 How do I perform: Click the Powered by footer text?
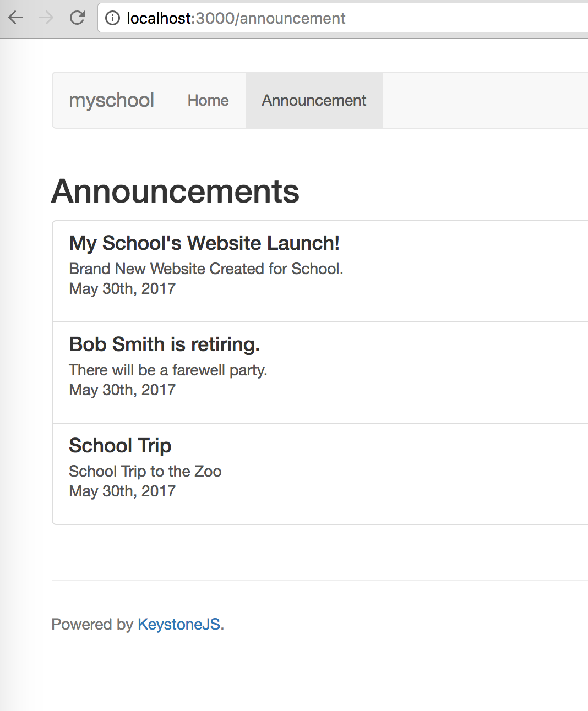point(91,624)
